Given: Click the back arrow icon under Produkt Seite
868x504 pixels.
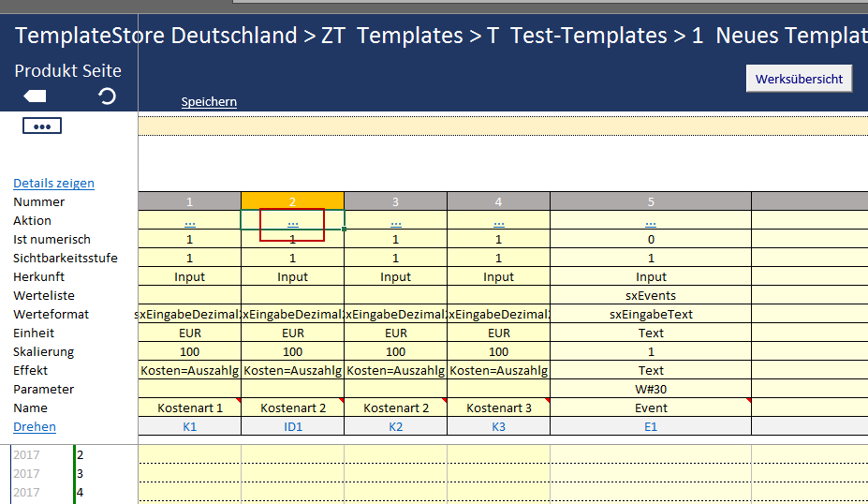Looking at the screenshot, I should click(x=35, y=96).
